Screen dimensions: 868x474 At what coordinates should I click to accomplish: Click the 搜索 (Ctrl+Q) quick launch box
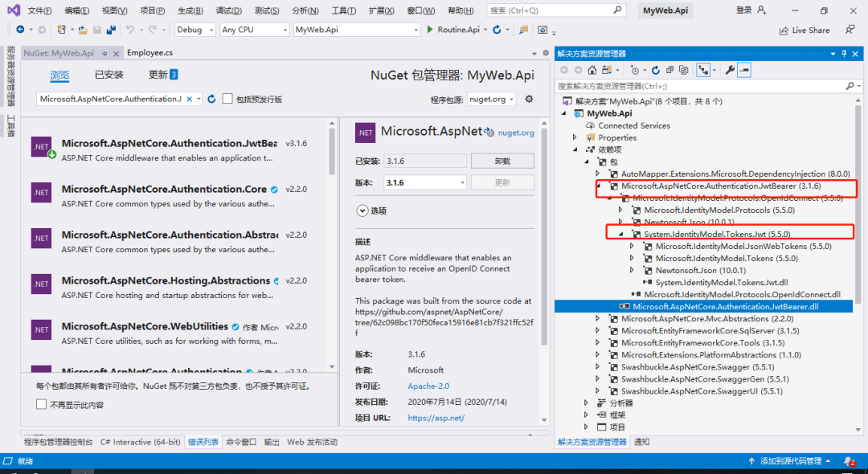(x=556, y=10)
